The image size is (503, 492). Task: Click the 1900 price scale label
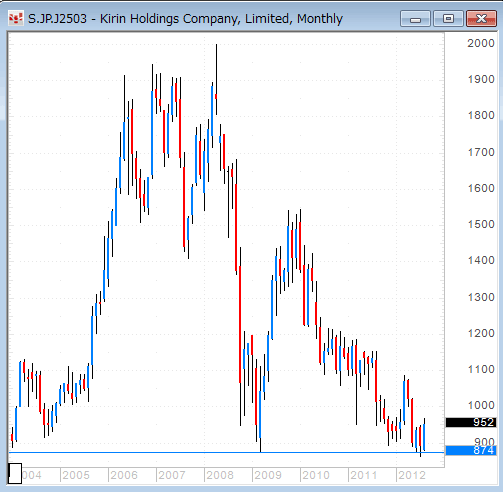[x=481, y=79]
